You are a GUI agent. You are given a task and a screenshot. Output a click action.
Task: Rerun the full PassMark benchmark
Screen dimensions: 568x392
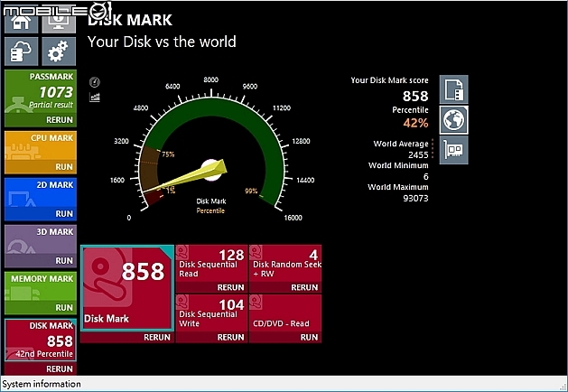(41, 120)
